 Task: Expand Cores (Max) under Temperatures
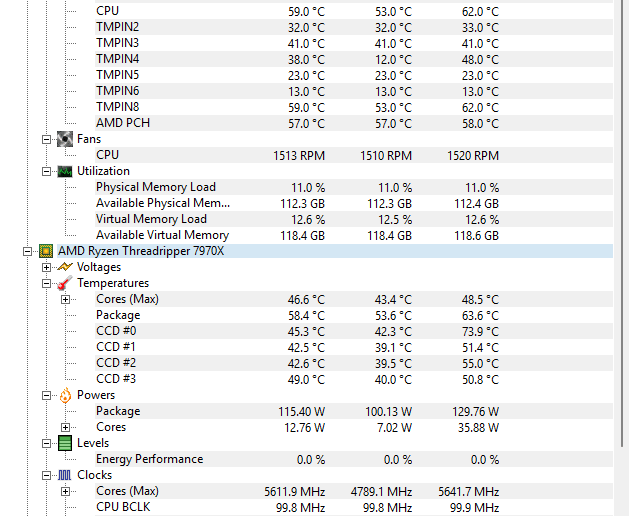tap(65, 299)
